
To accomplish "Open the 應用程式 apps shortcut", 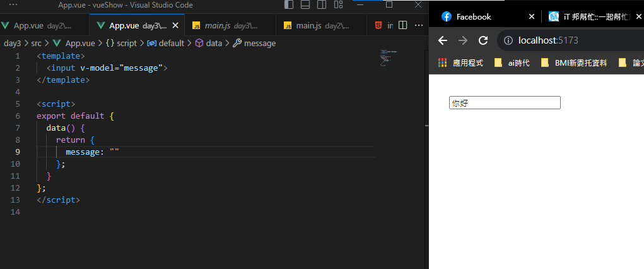I will [461, 63].
